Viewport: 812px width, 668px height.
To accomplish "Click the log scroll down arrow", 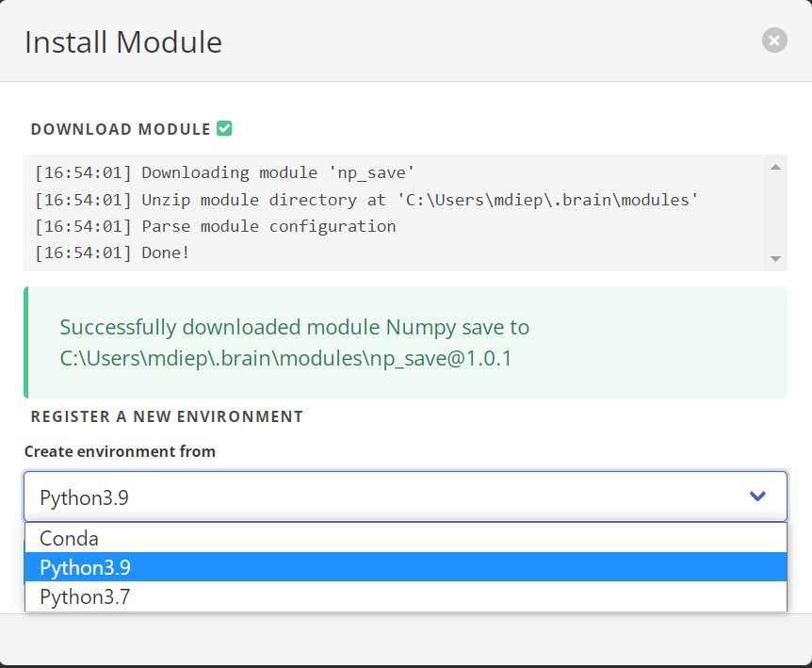I will pos(775,259).
